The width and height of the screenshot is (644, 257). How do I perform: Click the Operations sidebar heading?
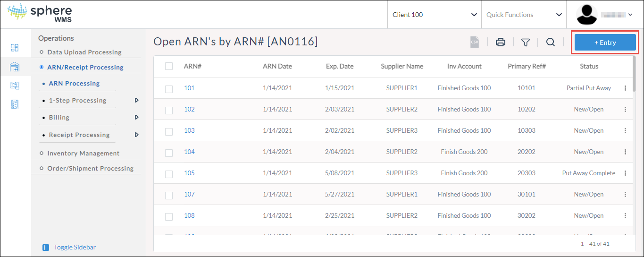[56, 38]
